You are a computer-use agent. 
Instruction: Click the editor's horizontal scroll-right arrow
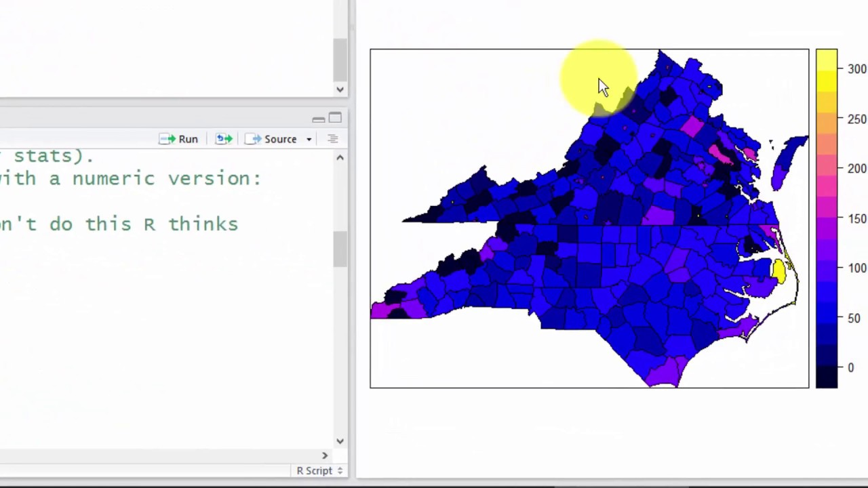(324, 456)
